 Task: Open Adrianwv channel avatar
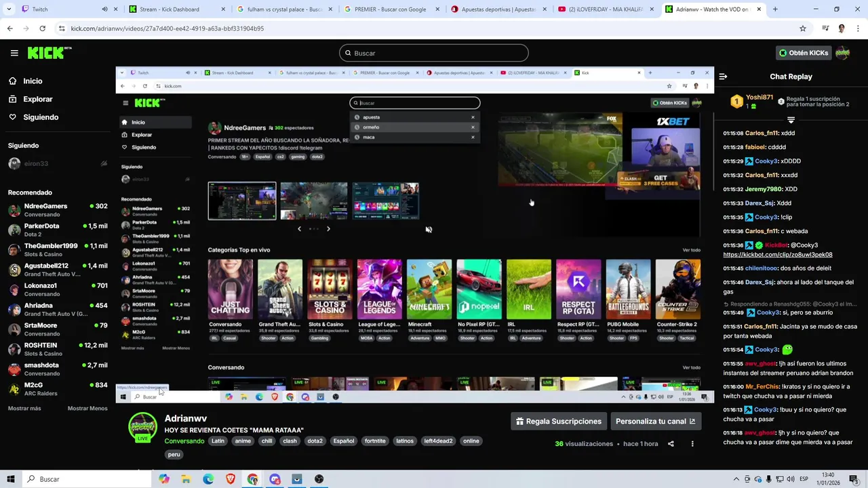(x=142, y=427)
